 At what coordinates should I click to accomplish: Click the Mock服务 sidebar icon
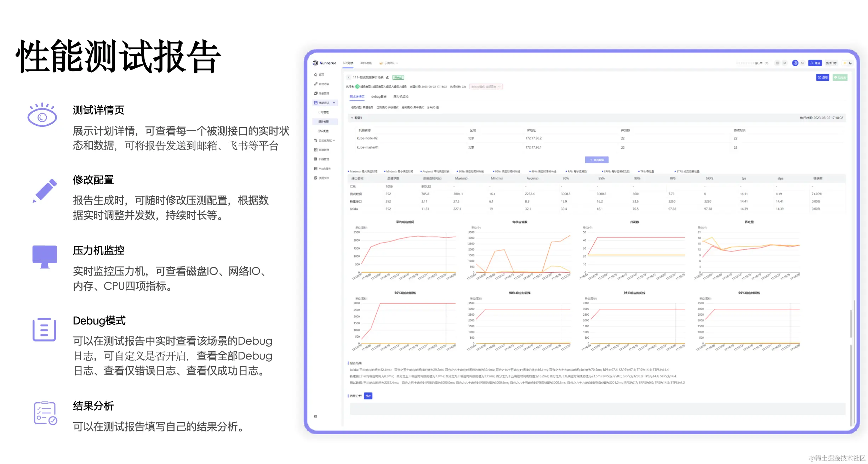316,169
